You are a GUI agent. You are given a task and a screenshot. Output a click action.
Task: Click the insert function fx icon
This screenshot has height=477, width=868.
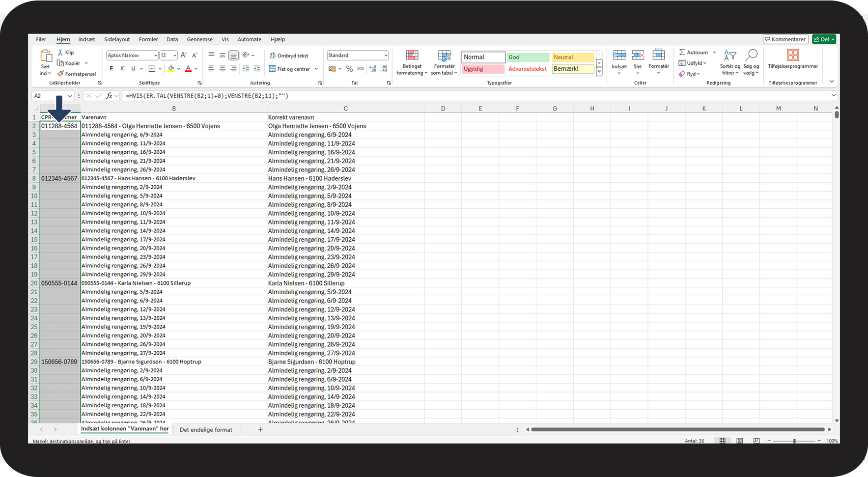click(x=109, y=96)
